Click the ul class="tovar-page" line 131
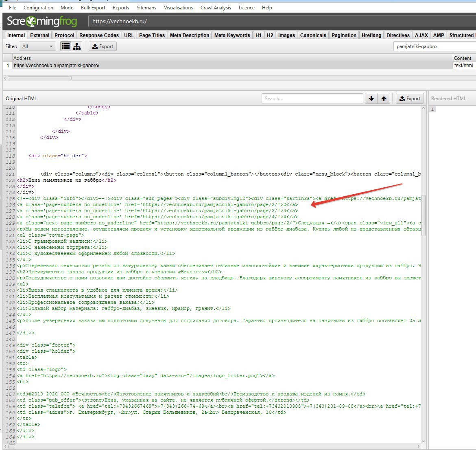476x450 pixels. pos(50,235)
